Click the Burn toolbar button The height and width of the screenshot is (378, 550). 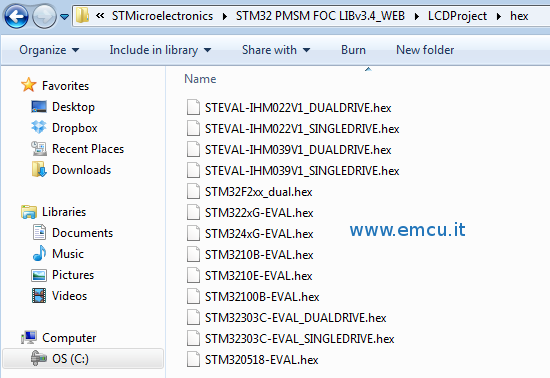353,50
